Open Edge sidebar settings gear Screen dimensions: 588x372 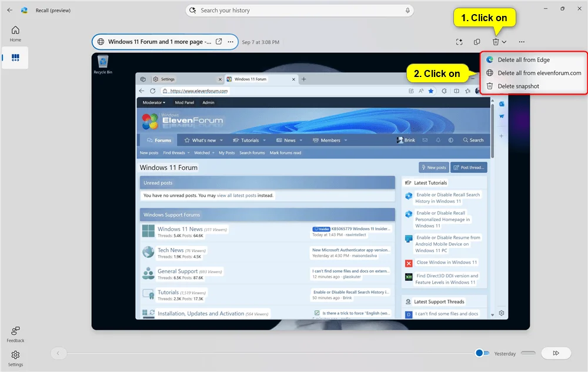502,313
